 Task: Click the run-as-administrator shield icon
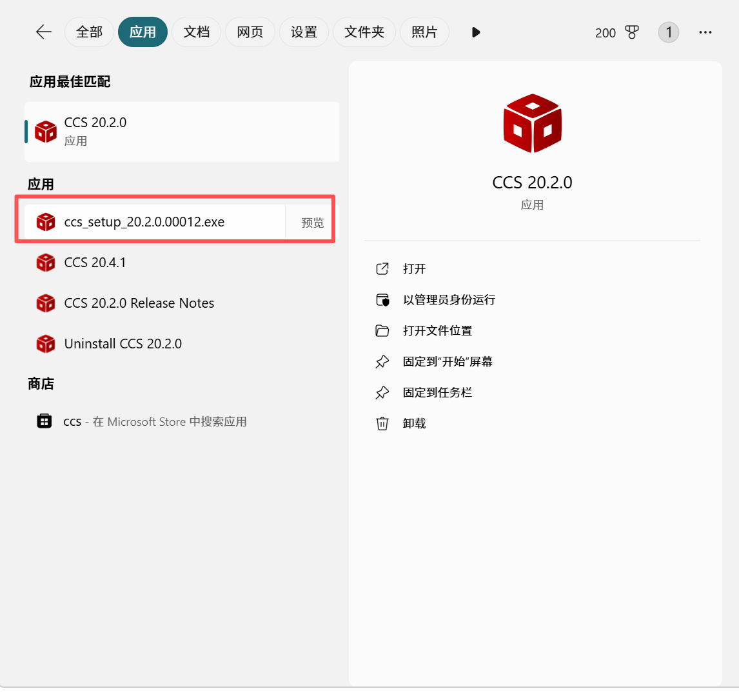point(382,300)
